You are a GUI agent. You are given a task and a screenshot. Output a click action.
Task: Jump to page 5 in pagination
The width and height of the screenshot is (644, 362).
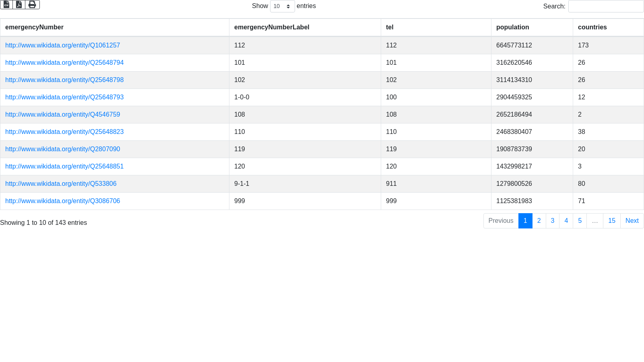pos(580,221)
